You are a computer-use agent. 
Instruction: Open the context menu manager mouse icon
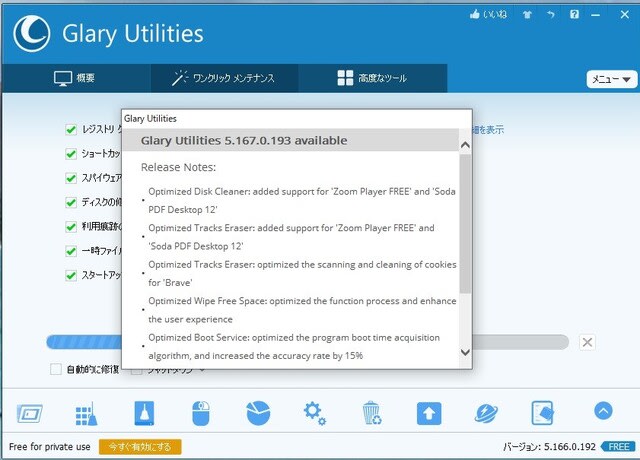click(x=201, y=413)
